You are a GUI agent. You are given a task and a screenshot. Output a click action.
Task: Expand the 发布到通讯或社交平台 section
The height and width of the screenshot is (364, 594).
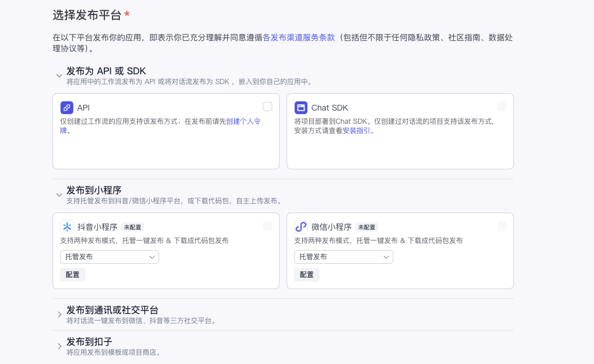point(59,314)
